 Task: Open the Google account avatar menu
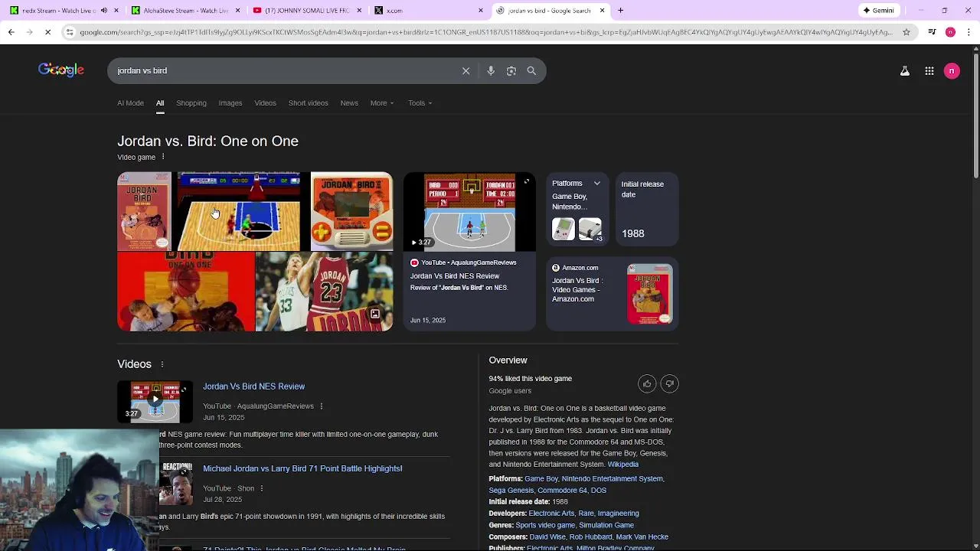coord(952,71)
